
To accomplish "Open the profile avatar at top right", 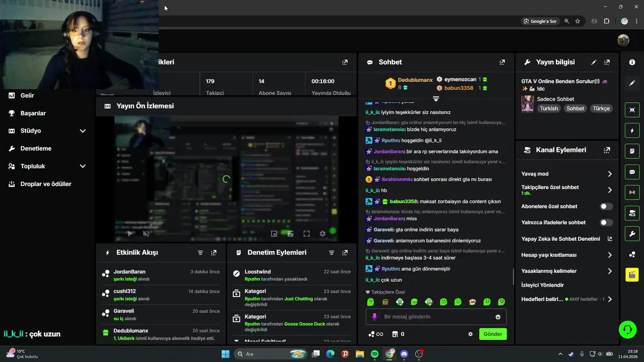I will click(x=623, y=40).
